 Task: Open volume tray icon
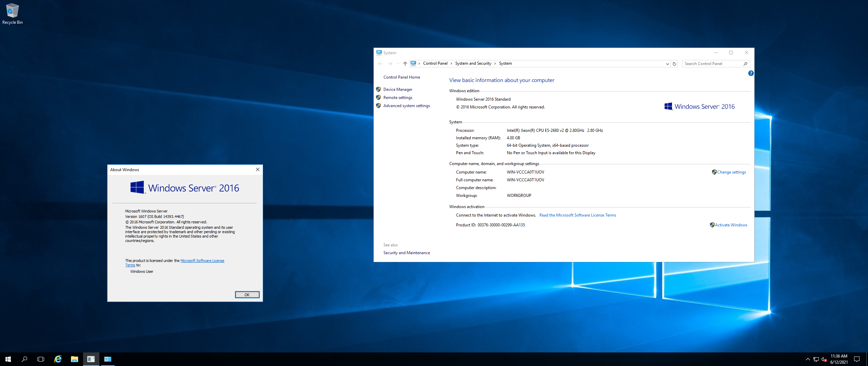pos(824,359)
